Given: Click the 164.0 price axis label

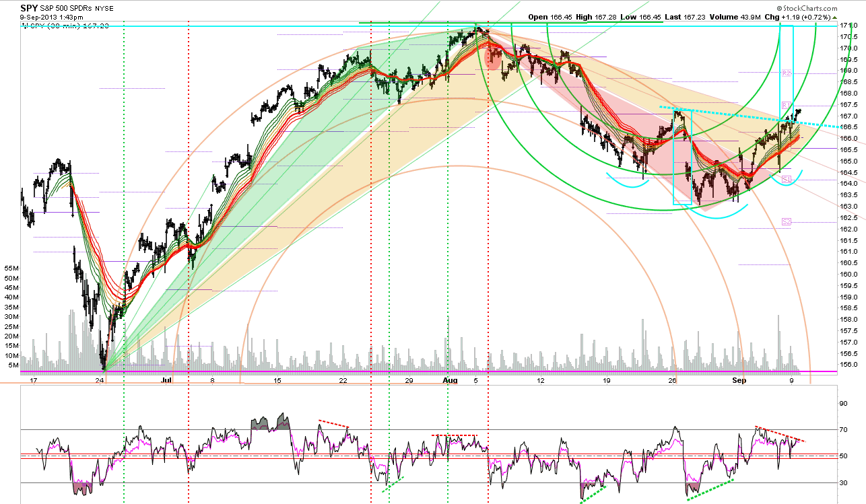Looking at the screenshot, I should [848, 184].
